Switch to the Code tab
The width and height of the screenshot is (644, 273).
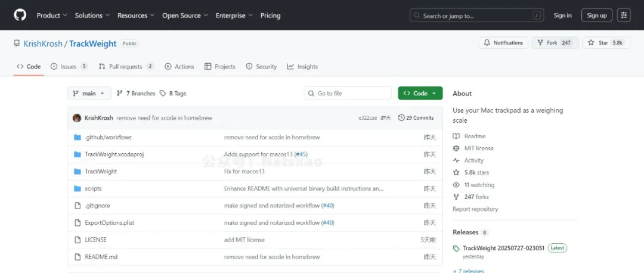(29, 67)
